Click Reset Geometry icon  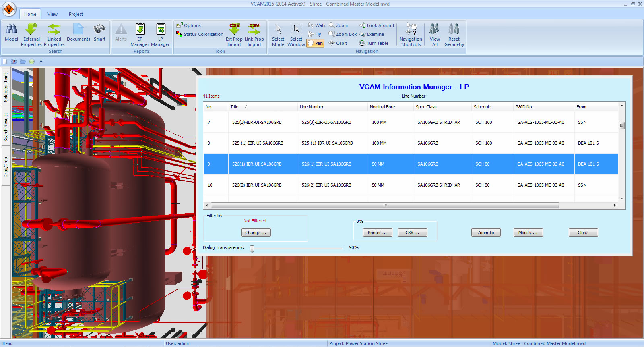coord(454,30)
